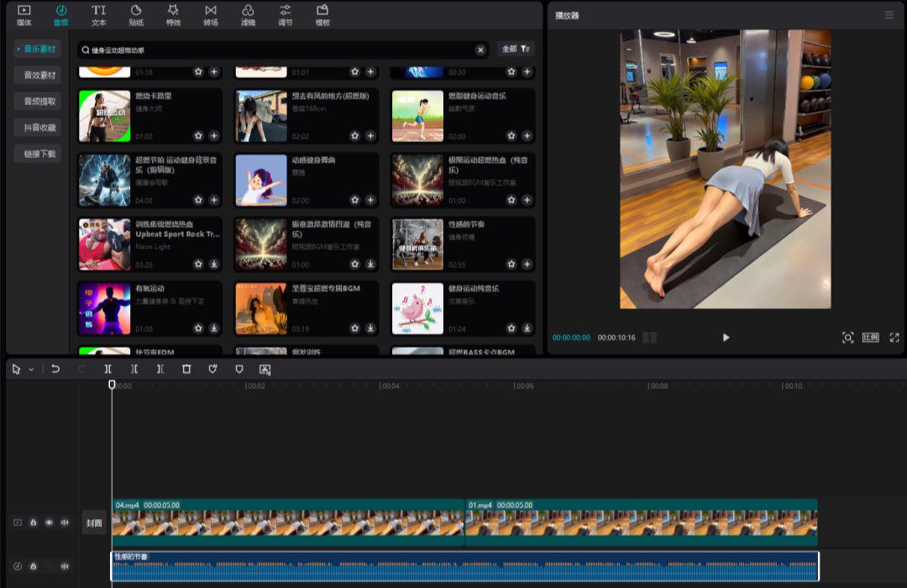Click the redo icon in the timeline toolbar
This screenshot has height=588, width=907.
[x=81, y=369]
